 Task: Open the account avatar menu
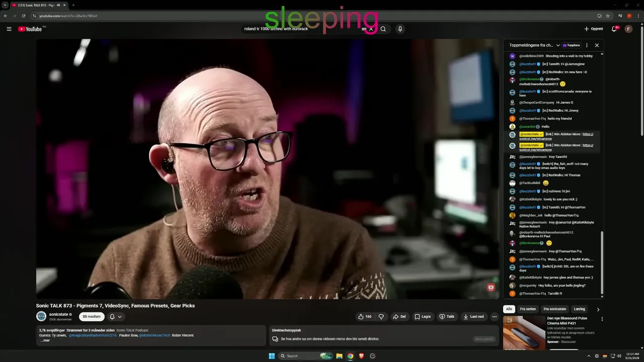pos(628,29)
